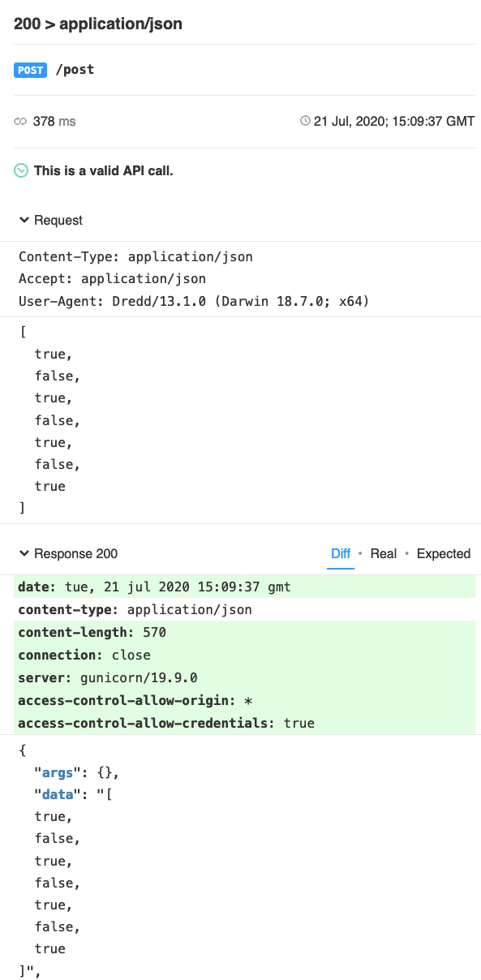Screen dimensions: 481x980
Task: Click the 200 > application/json heading
Action: pyautogui.click(x=97, y=24)
